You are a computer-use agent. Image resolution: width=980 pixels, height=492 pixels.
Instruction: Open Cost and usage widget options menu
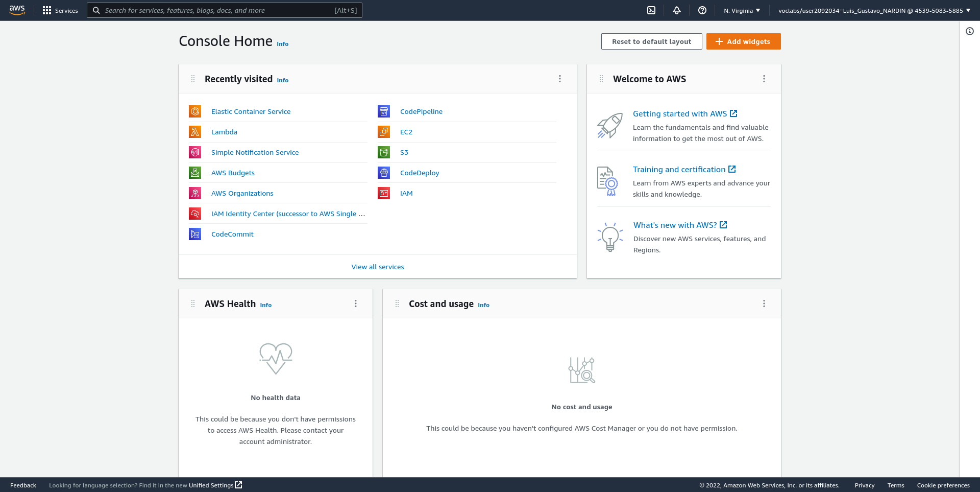(x=764, y=303)
